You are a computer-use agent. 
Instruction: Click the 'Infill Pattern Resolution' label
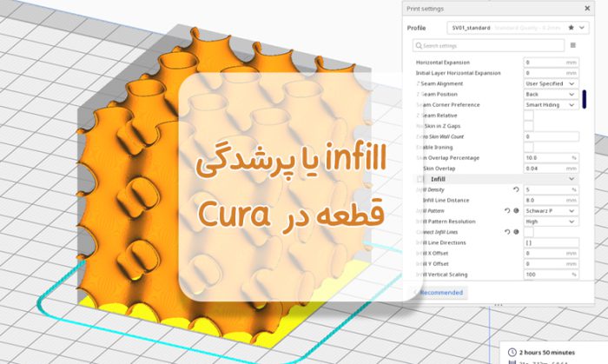(x=446, y=222)
